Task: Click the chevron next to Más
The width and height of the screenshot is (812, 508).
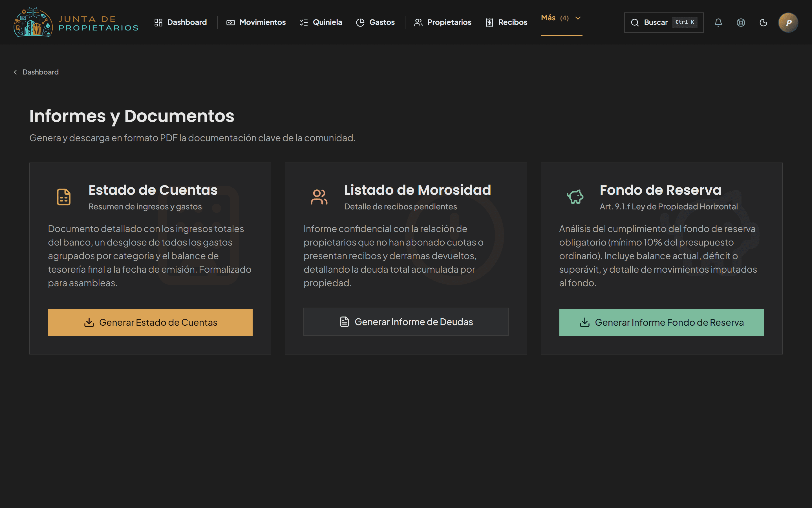Action: [578, 18]
